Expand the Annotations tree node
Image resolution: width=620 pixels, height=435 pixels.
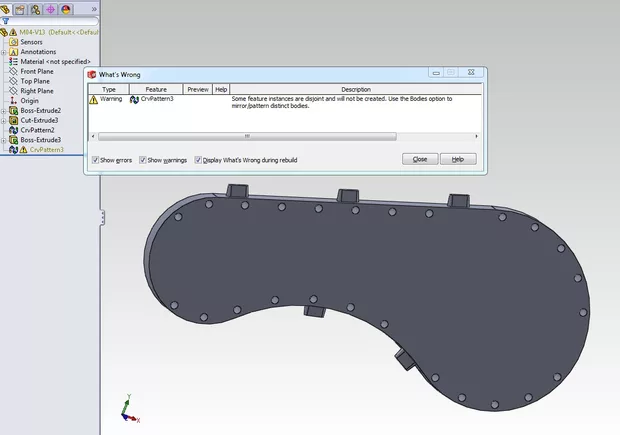(4, 52)
